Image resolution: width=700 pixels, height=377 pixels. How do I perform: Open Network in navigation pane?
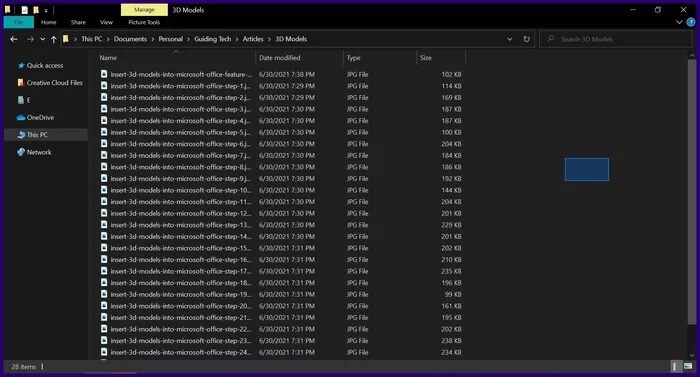tap(34, 152)
